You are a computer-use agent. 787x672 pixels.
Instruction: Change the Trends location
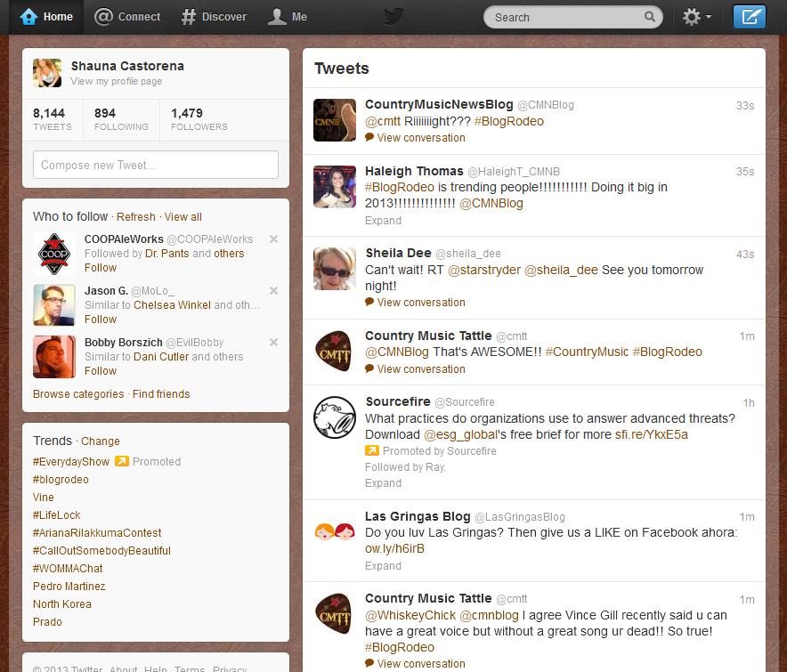coord(100,441)
